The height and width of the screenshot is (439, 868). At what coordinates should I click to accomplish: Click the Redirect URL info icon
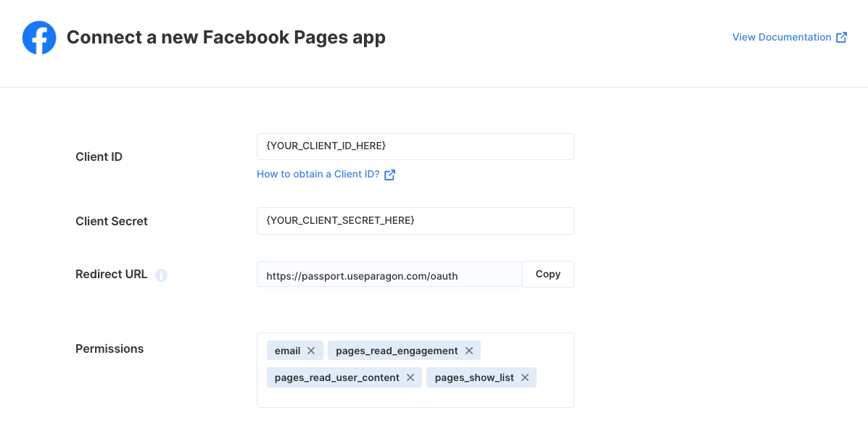click(161, 275)
